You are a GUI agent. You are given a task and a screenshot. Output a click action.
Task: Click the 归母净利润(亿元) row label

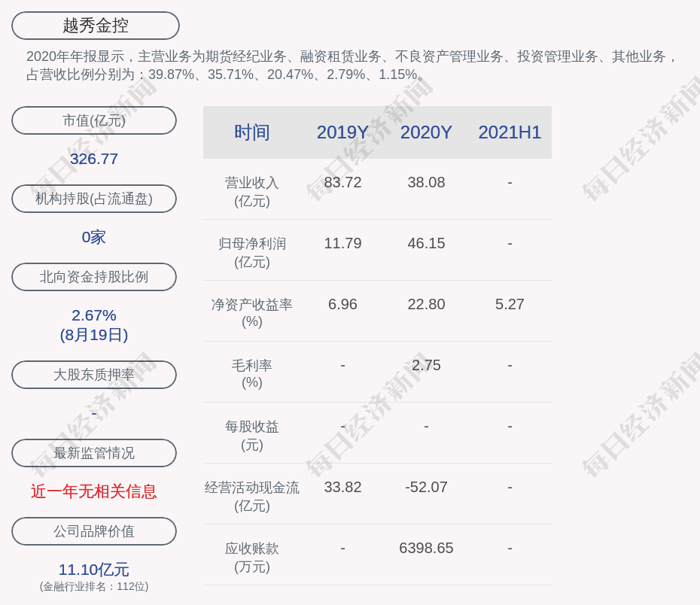pos(252,253)
